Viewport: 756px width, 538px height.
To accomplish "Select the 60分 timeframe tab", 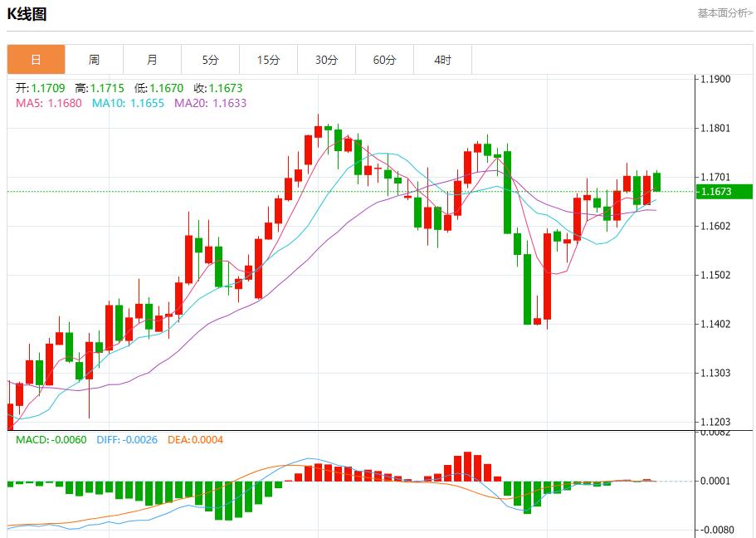I will (385, 59).
